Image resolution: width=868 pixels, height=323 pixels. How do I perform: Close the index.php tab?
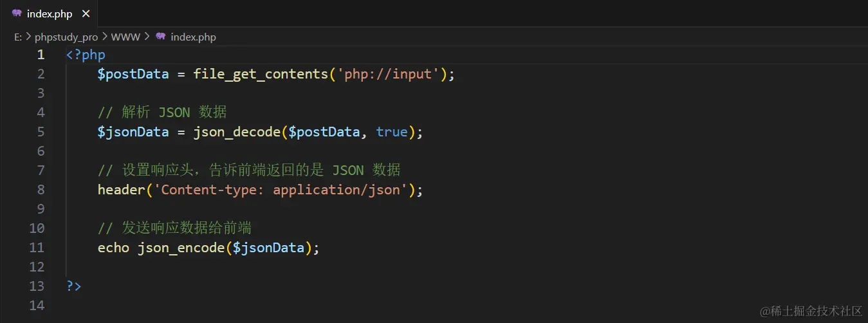[86, 14]
